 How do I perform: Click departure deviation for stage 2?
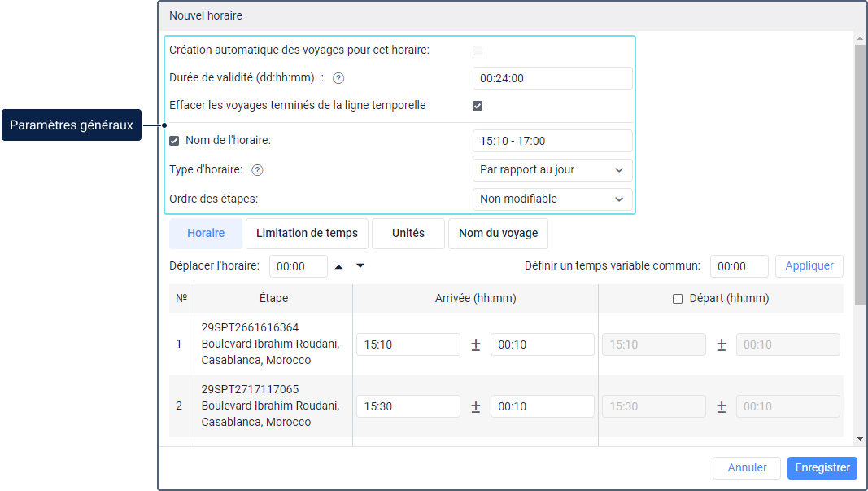pos(788,407)
